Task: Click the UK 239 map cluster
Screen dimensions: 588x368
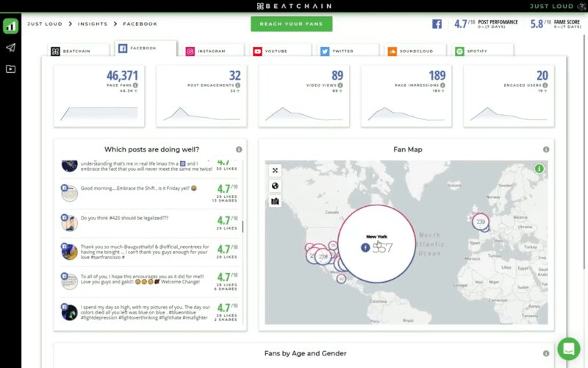Action: [x=481, y=222]
